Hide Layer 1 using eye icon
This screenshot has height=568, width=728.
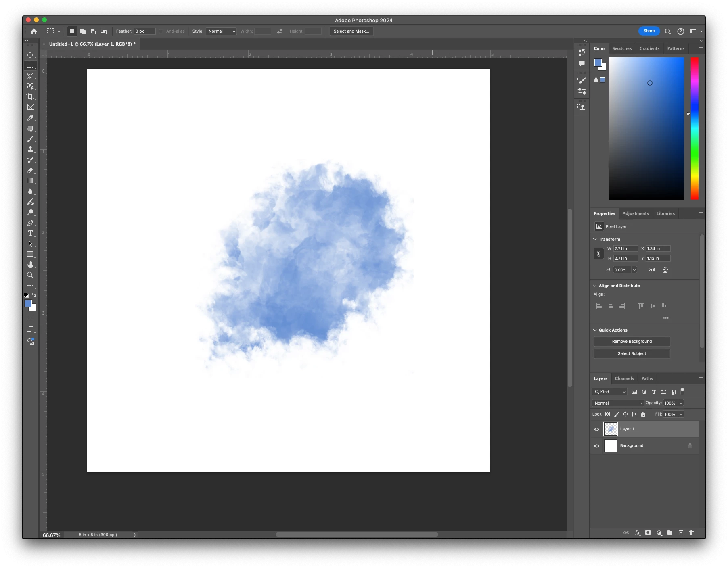596,429
